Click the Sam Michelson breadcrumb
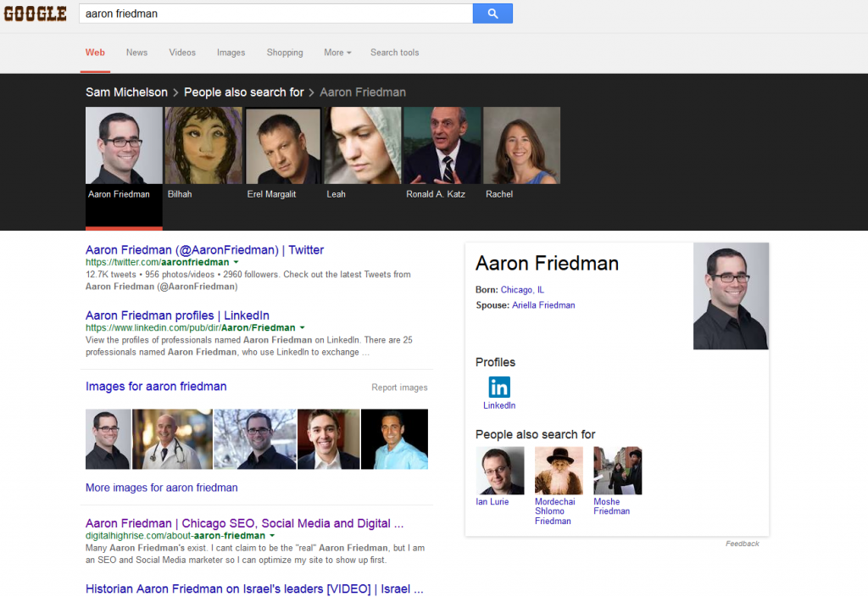This screenshot has width=868, height=597. point(127,92)
